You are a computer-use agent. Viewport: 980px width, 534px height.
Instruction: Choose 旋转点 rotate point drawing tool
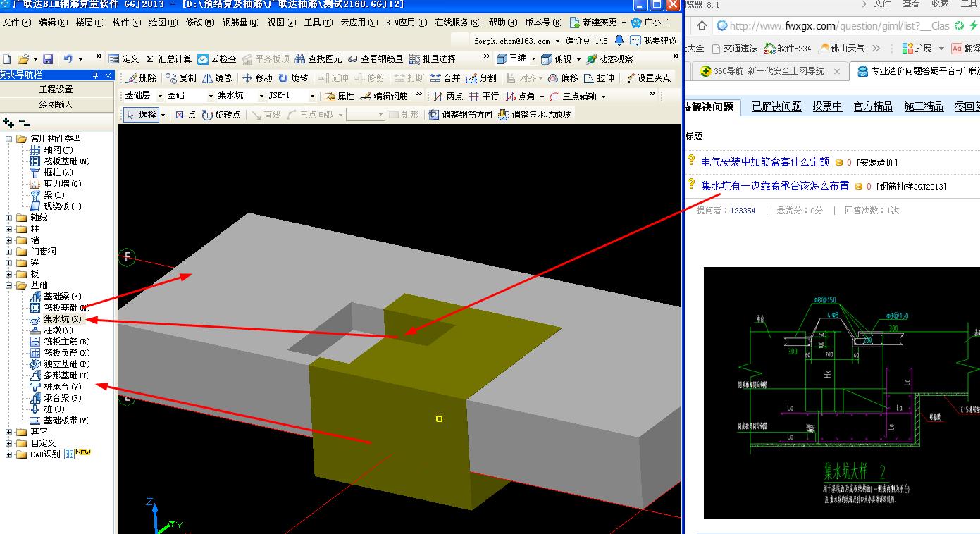(221, 115)
